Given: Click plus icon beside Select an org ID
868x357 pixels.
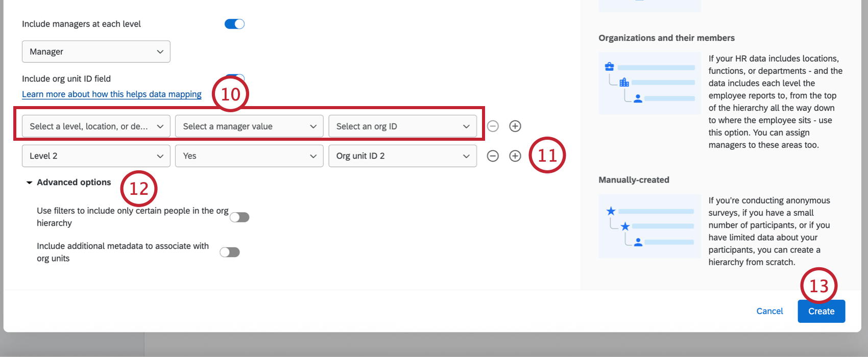Looking at the screenshot, I should tap(515, 126).
